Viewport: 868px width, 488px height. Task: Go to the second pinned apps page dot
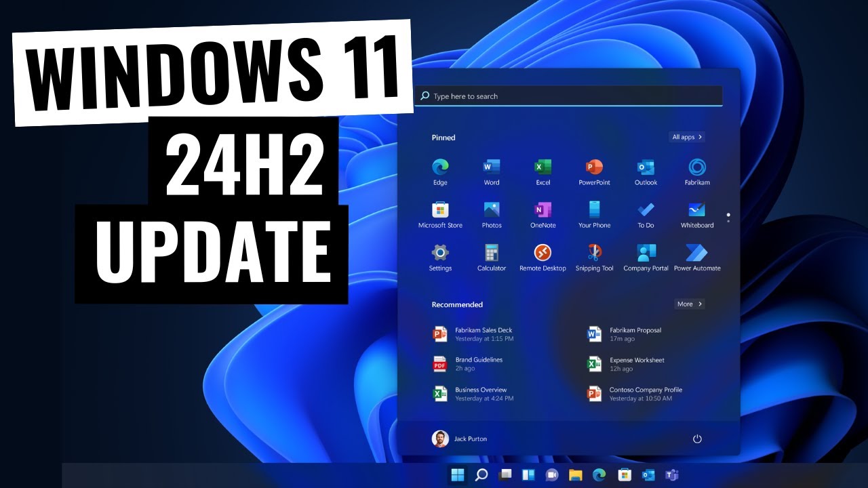point(728,221)
